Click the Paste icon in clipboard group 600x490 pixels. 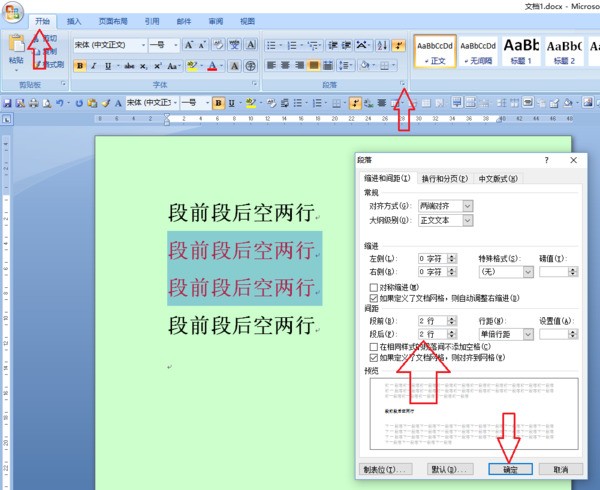pos(16,48)
